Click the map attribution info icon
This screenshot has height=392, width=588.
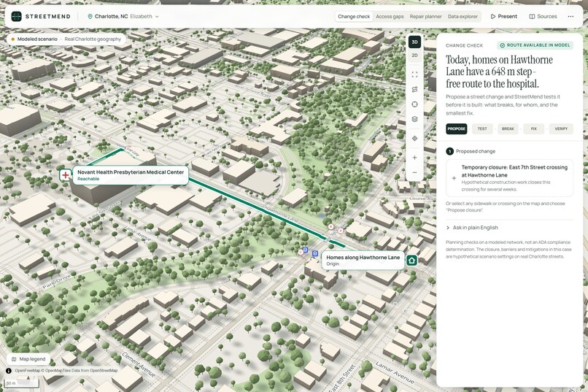8,371
